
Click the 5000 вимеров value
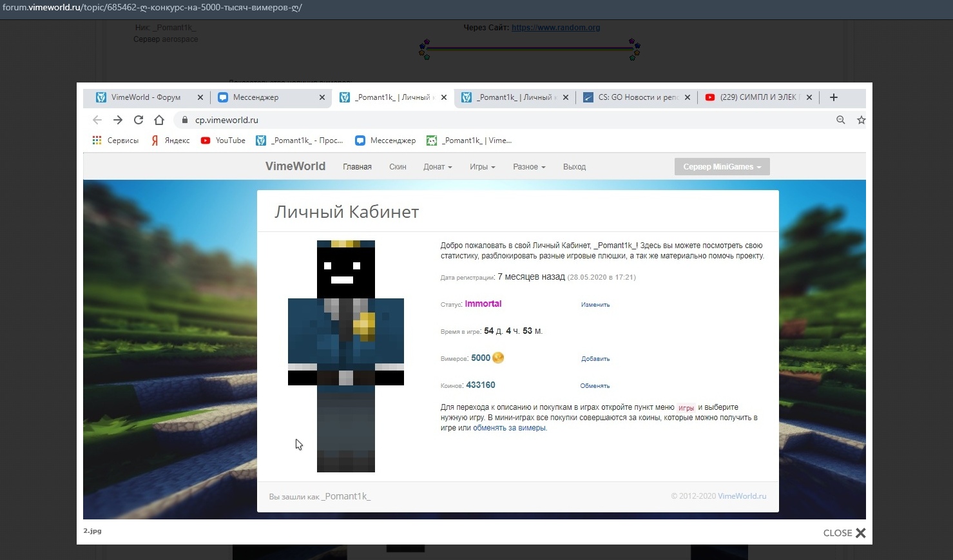481,358
